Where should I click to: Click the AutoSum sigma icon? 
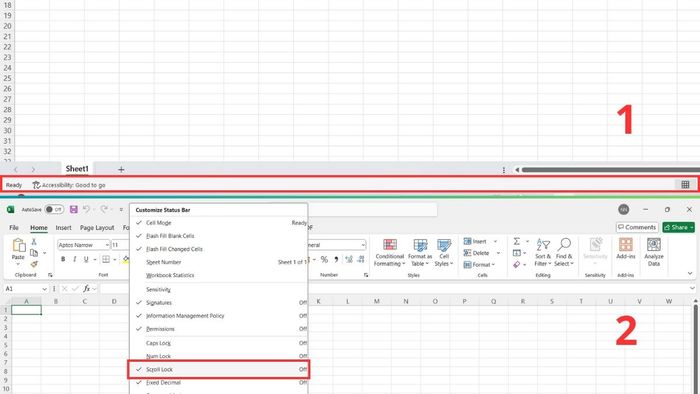517,241
